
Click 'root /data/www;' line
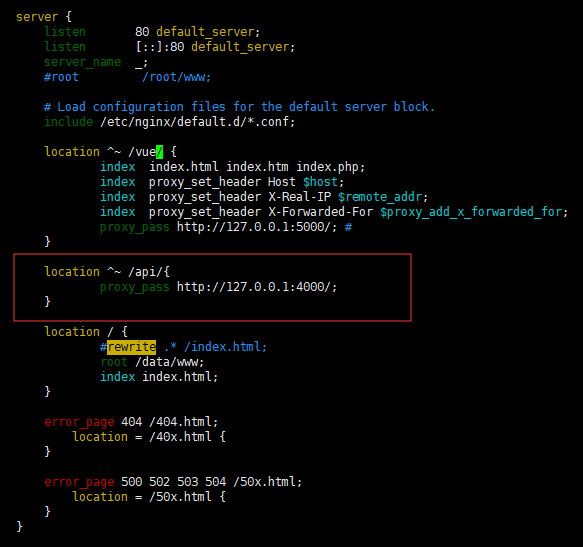click(152, 362)
